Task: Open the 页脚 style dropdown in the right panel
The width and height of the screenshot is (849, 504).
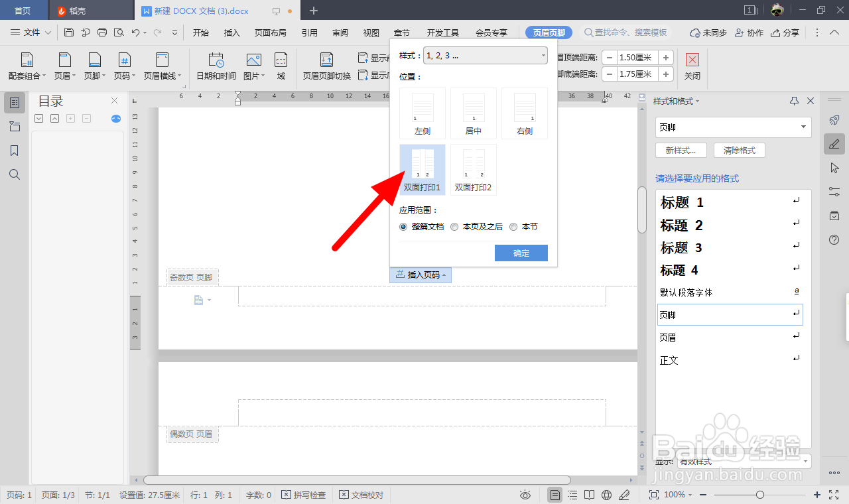Action: (733, 127)
